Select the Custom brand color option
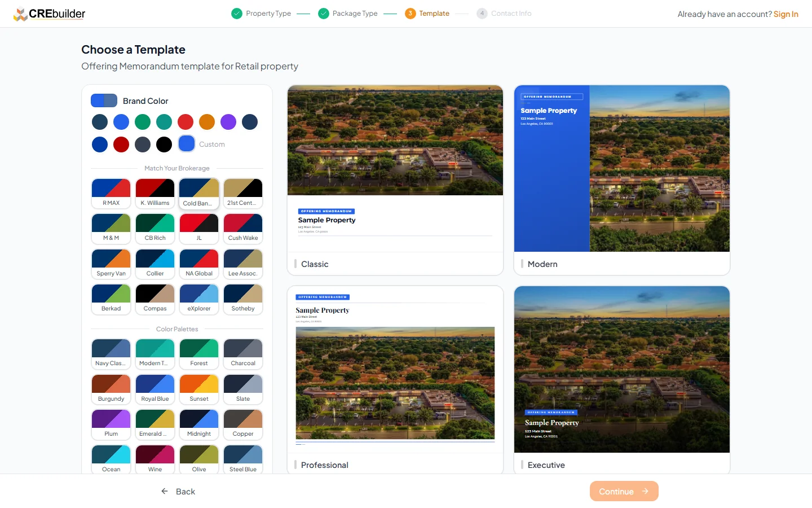Viewport: 812px width, 508px height. (x=187, y=144)
